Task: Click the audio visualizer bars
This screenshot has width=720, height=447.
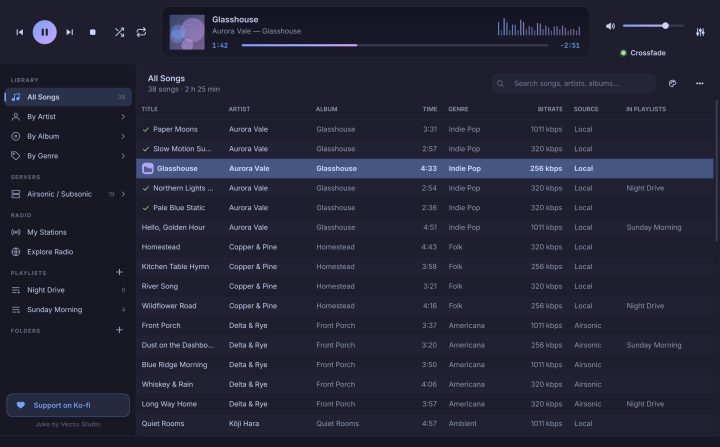Action: tap(539, 27)
